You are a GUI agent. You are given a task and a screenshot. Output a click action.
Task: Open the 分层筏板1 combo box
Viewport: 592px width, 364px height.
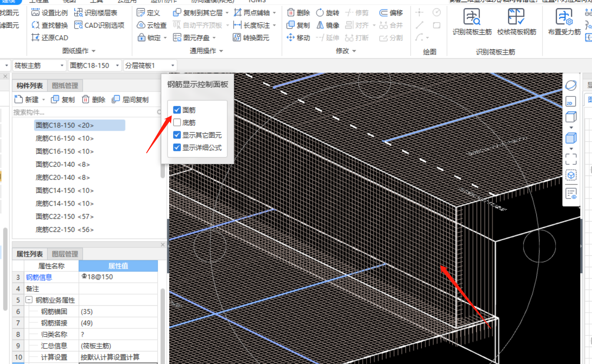(150, 66)
